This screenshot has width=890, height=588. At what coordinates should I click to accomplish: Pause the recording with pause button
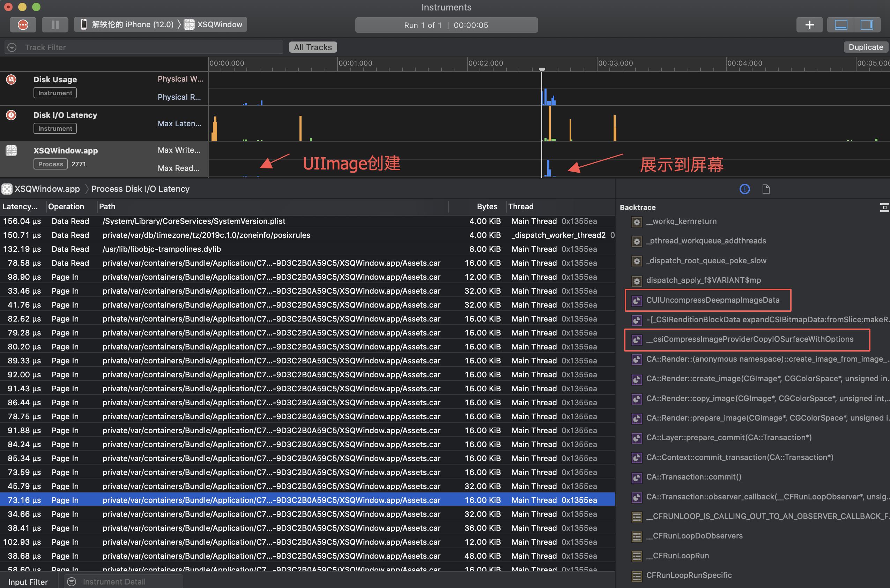55,25
